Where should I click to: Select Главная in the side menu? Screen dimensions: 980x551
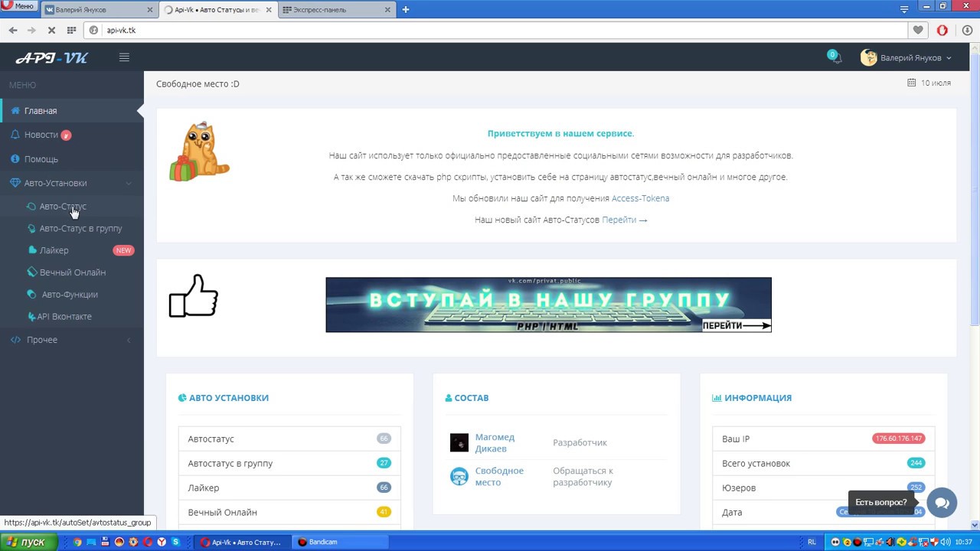pos(71,111)
